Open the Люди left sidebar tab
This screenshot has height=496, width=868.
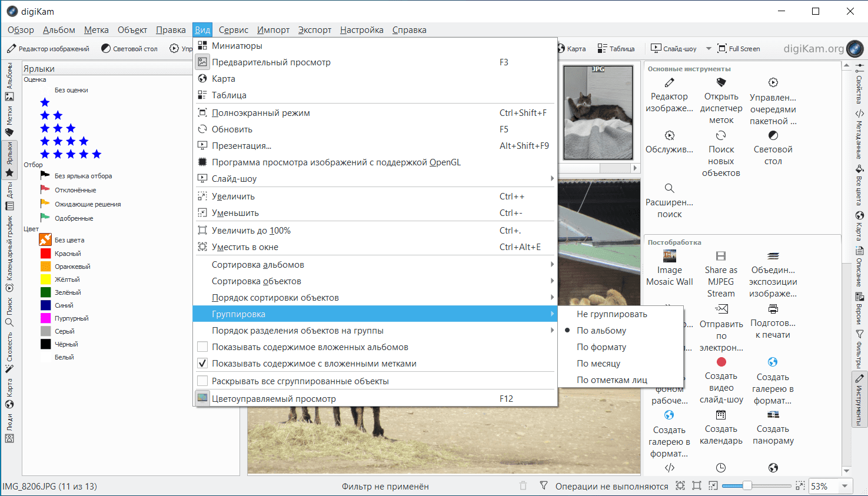tap(9, 428)
